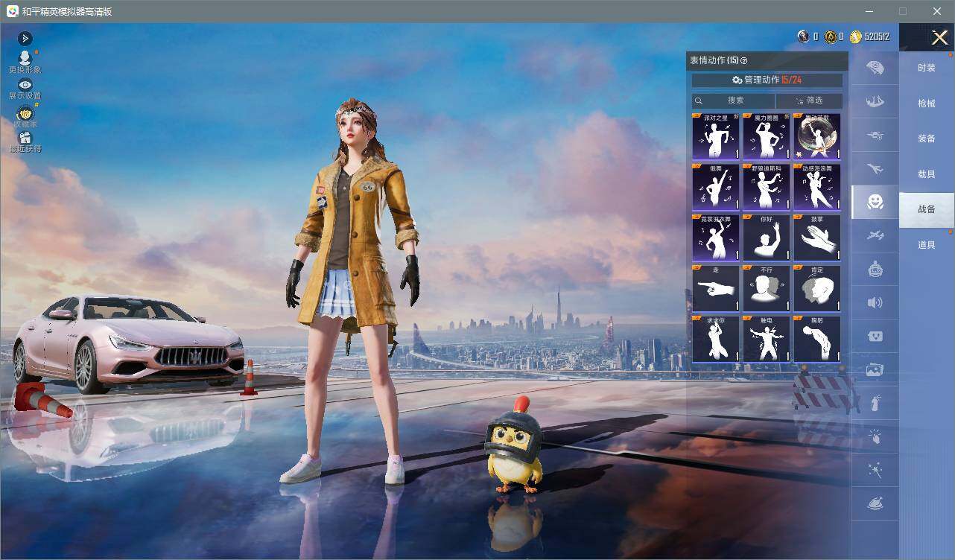Viewport: 955px width, 560px height.
Task: Select the 魔力圈圈 emote thumbnail
Action: click(x=767, y=136)
